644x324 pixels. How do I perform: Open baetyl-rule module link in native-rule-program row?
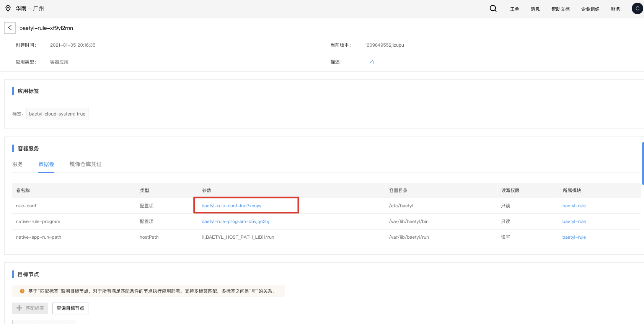[x=574, y=221]
